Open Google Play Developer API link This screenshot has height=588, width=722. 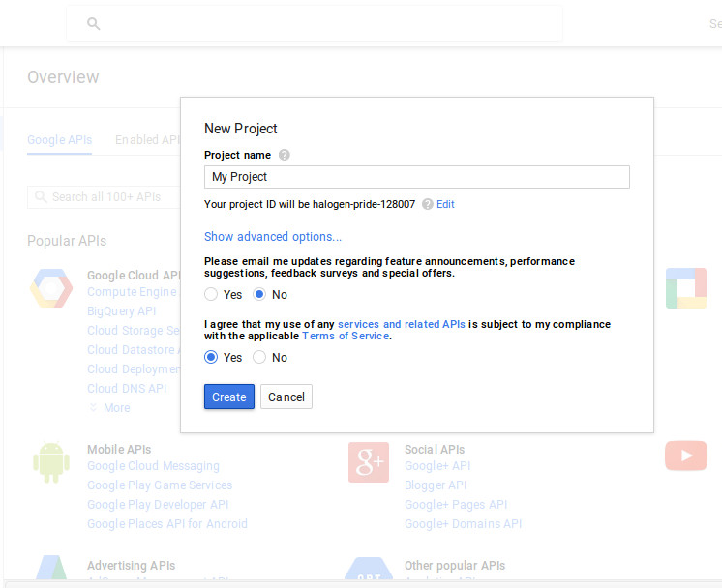tap(158, 505)
